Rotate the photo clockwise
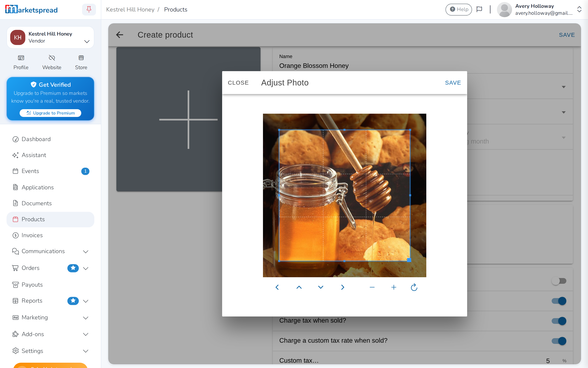Viewport: 588px width, 368px height. (414, 287)
